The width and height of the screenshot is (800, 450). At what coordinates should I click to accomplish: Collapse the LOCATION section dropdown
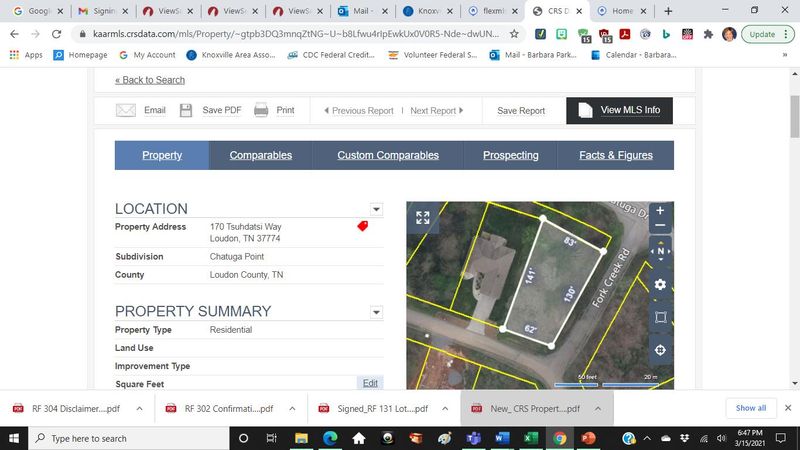coord(376,209)
